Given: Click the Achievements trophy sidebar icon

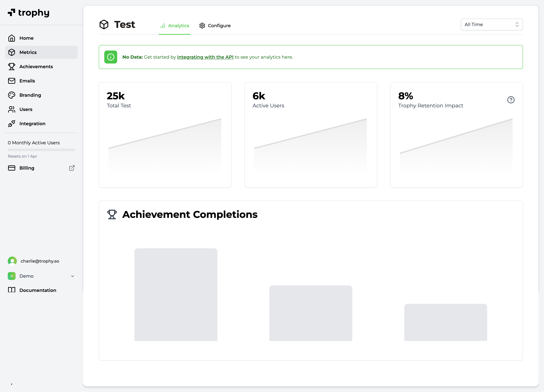Looking at the screenshot, I should click(11, 66).
